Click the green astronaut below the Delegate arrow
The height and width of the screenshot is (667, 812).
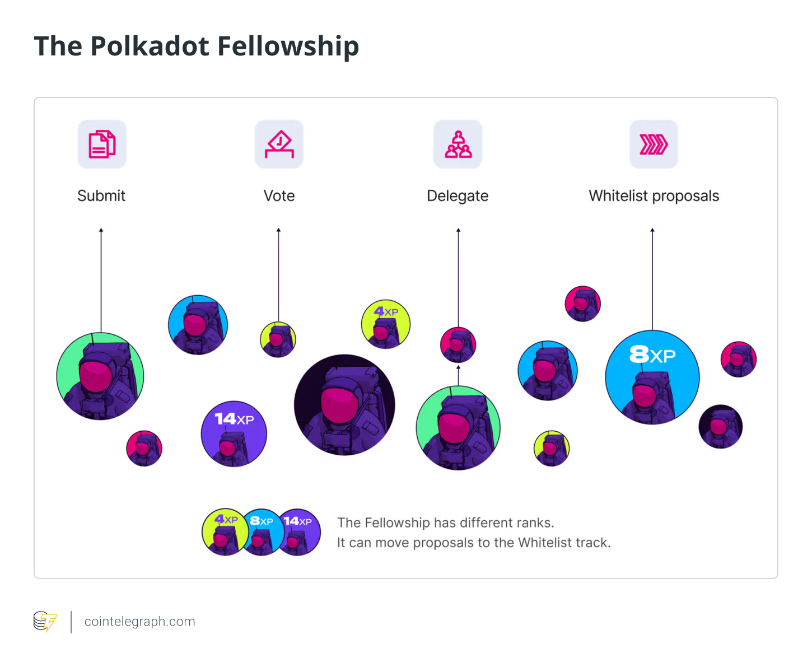(458, 428)
